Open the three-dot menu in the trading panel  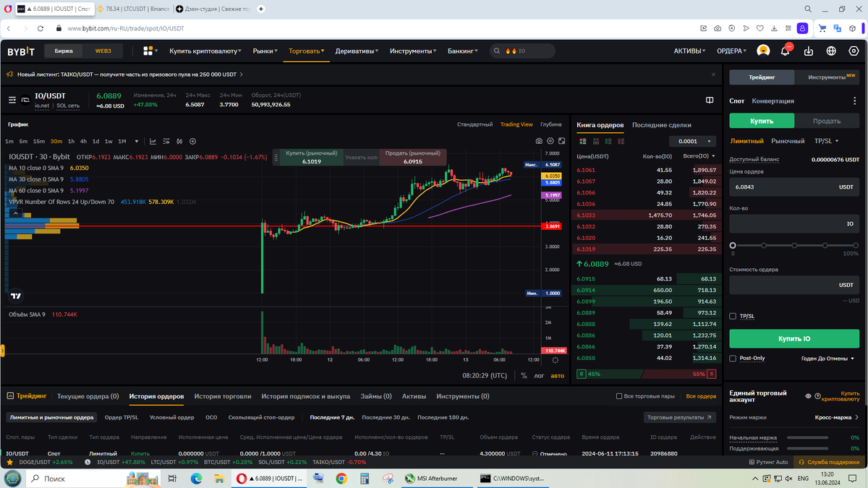[x=854, y=101]
